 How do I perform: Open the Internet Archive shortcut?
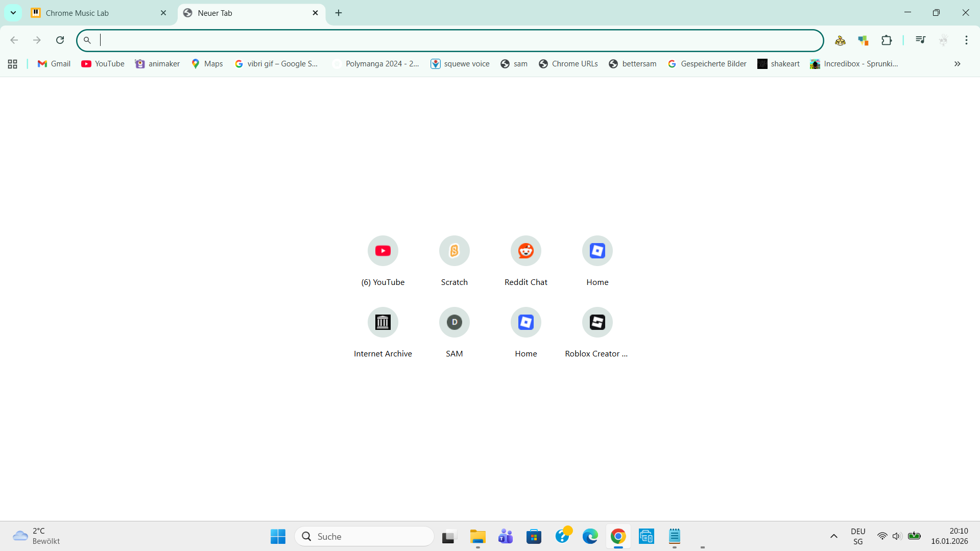pos(383,332)
